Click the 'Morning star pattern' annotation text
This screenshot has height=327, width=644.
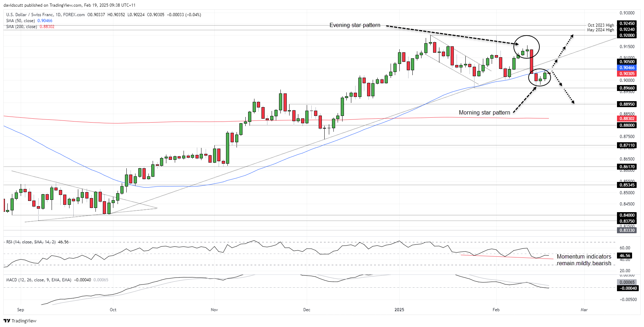[484, 112]
